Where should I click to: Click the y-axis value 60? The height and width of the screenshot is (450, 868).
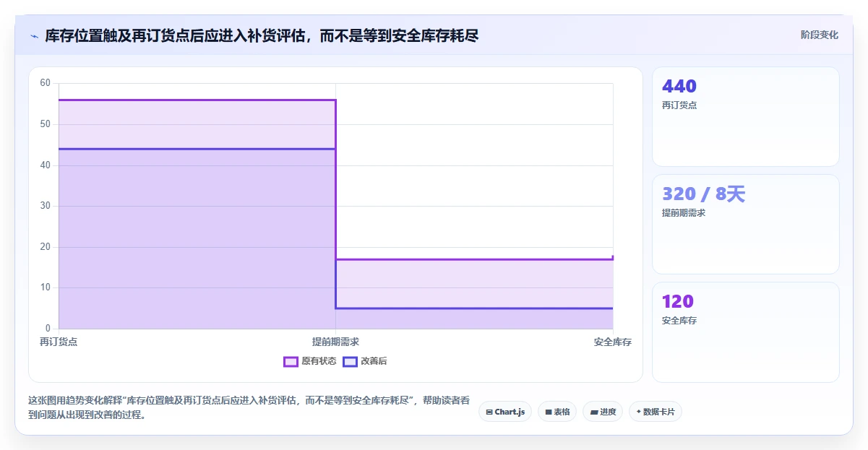[x=46, y=83]
